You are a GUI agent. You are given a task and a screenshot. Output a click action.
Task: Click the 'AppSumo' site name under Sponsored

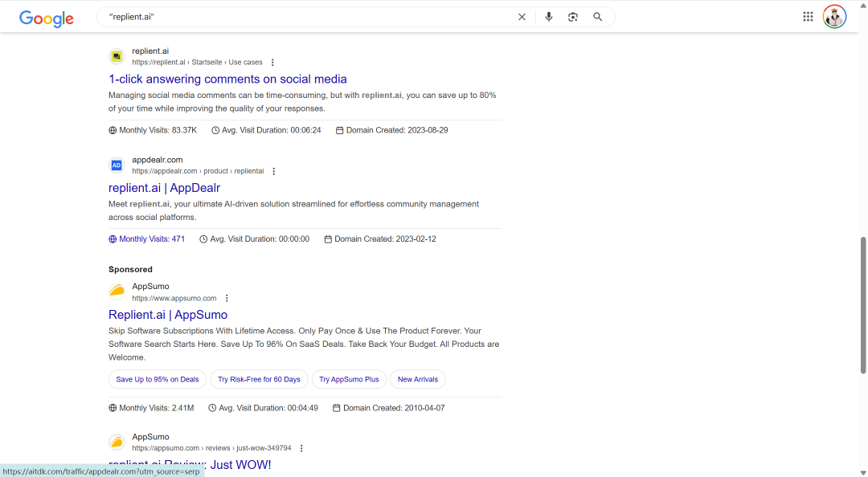(x=150, y=287)
